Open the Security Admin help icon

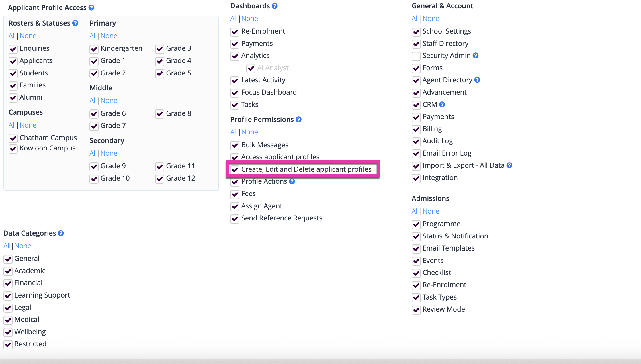[x=476, y=56]
